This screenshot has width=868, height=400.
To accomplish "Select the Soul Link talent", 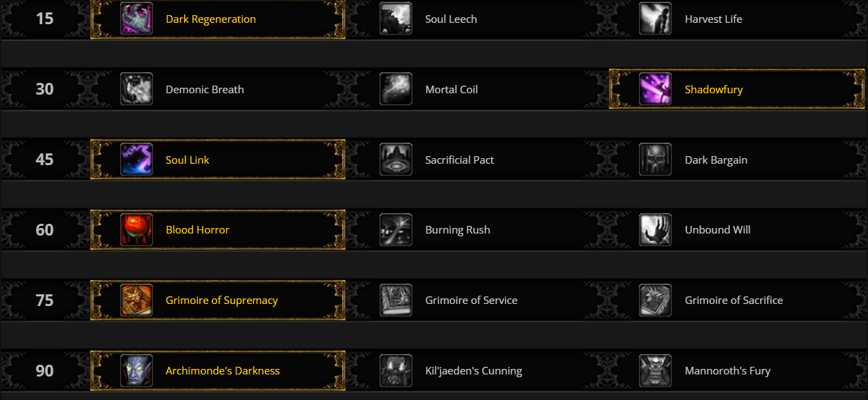I will click(137, 159).
